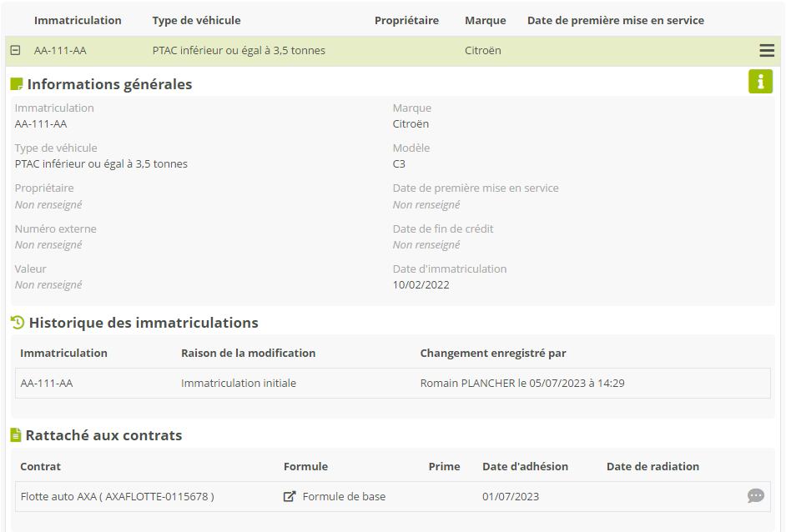The width and height of the screenshot is (786, 532).
Task: Select the Immatriculation initiale history row
Action: tap(239, 384)
